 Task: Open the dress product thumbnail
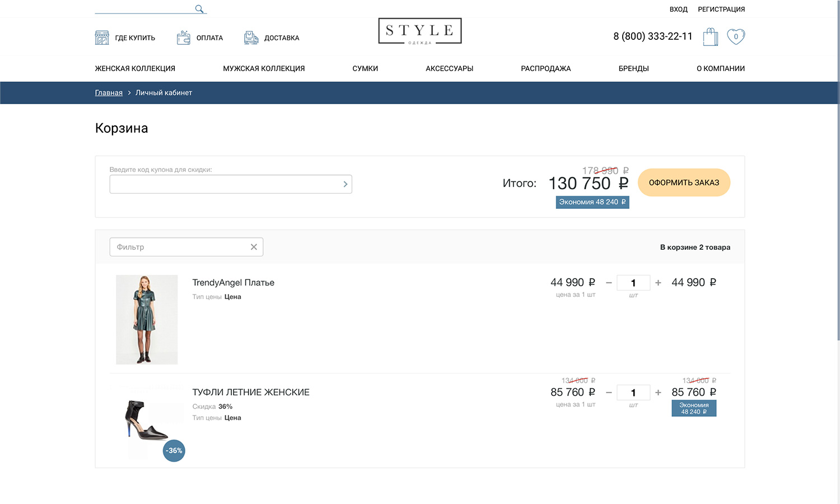coord(147,319)
